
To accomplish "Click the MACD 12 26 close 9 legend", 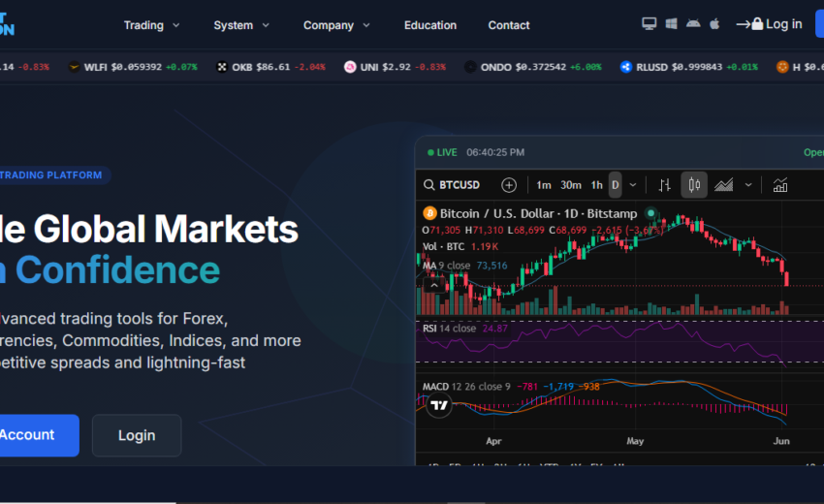I will [466, 387].
